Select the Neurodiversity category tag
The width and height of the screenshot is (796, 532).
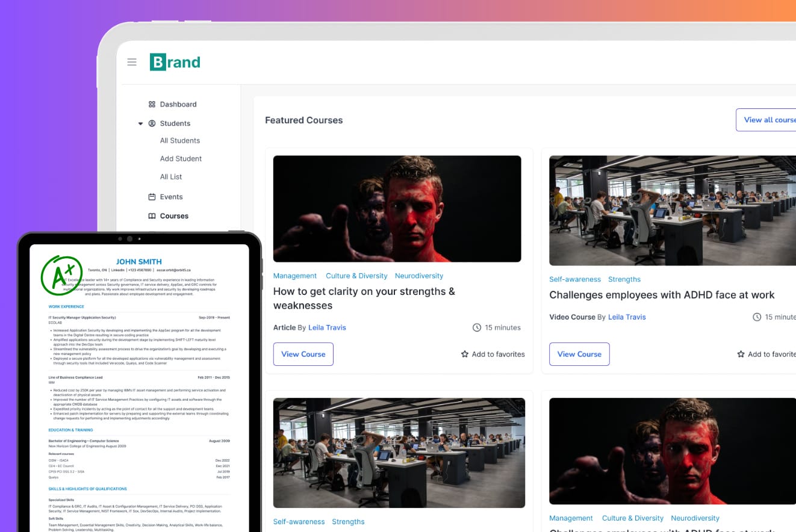click(418, 276)
